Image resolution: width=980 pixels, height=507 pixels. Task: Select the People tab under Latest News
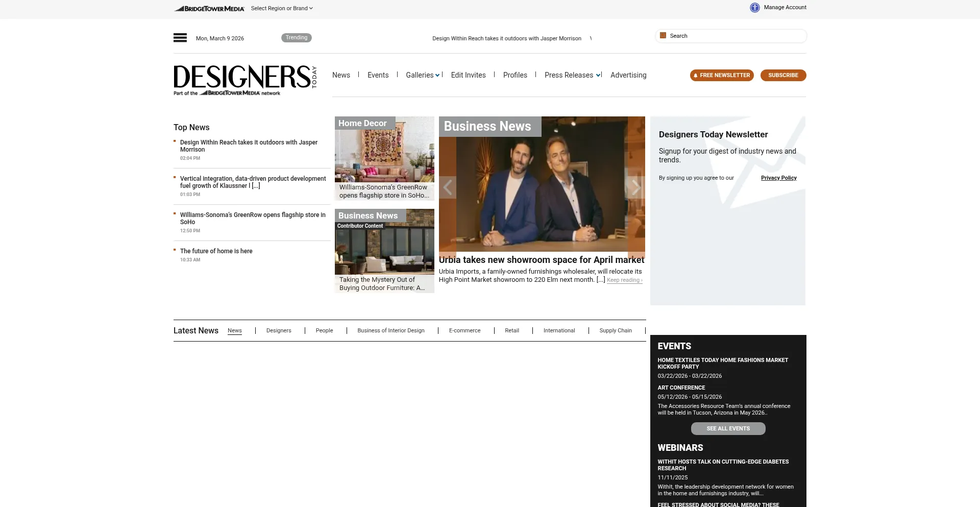pos(324,330)
